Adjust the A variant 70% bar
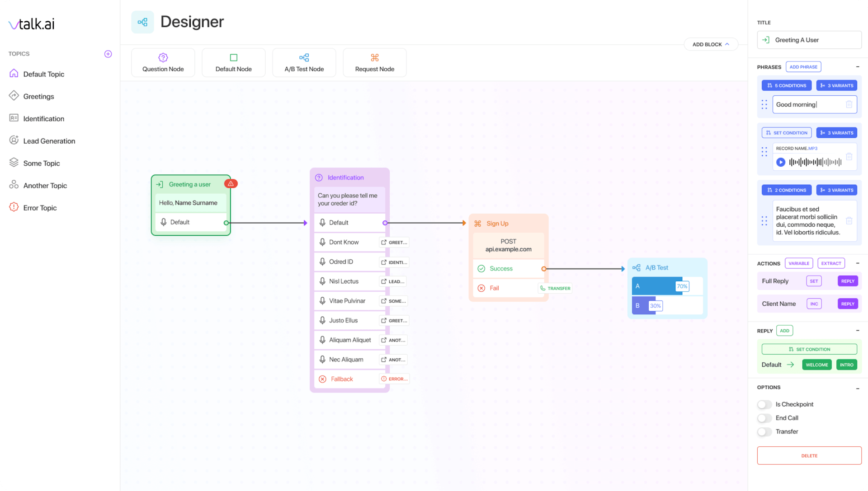 pyautogui.click(x=682, y=286)
